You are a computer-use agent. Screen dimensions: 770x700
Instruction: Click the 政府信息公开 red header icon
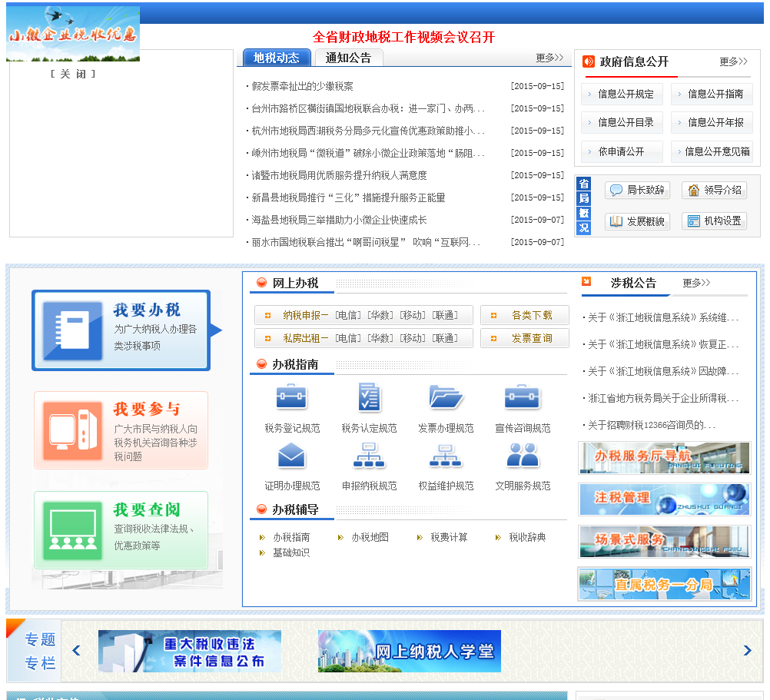tap(589, 61)
